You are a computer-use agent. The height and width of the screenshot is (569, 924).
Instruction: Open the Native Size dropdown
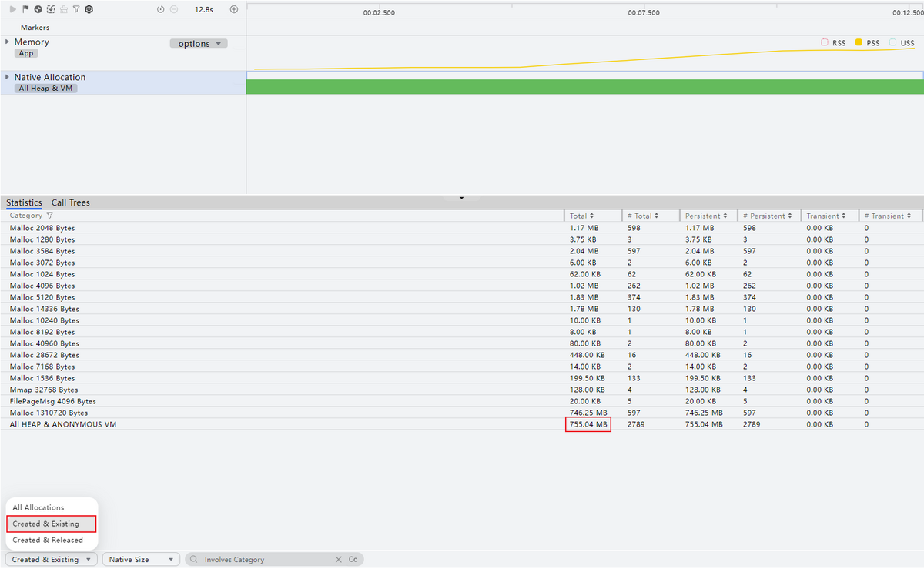tap(141, 560)
